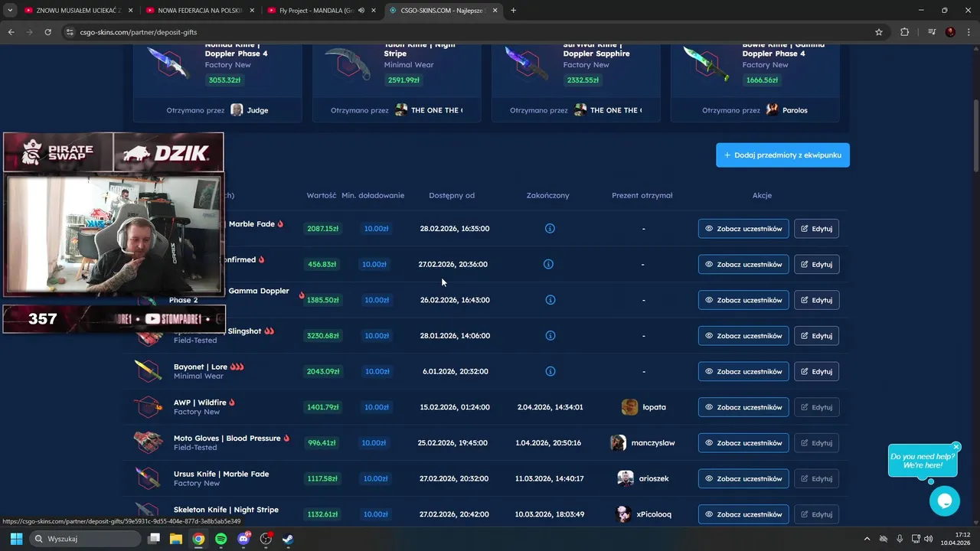Image resolution: width=980 pixels, height=551 pixels.
Task: Click Parolos avatar in top card
Action: coord(773,110)
